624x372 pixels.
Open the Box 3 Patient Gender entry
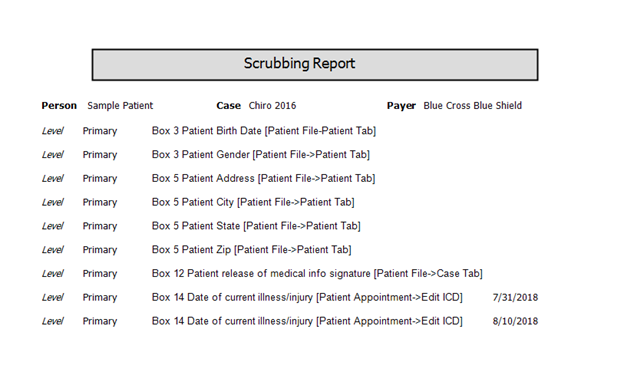(261, 155)
